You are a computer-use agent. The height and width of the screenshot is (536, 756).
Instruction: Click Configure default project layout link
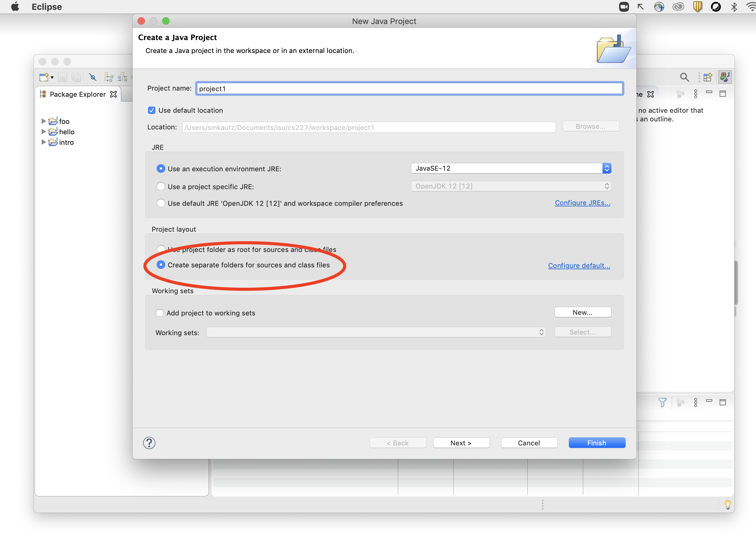coord(579,266)
